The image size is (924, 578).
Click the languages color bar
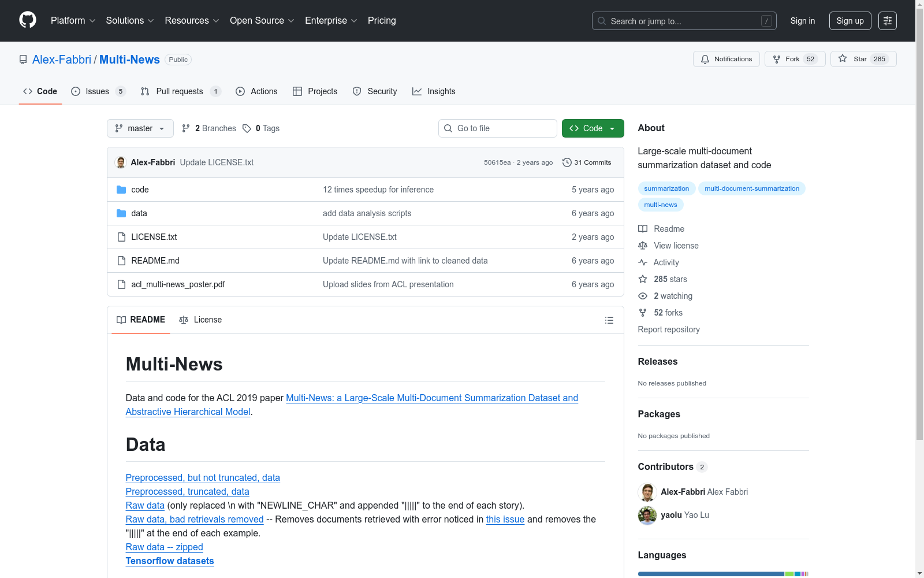click(723, 574)
